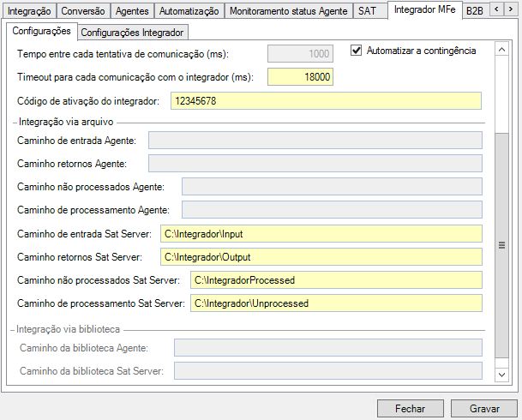Edit the communication timeout field
This screenshot has height=420, width=522.
(x=300, y=77)
